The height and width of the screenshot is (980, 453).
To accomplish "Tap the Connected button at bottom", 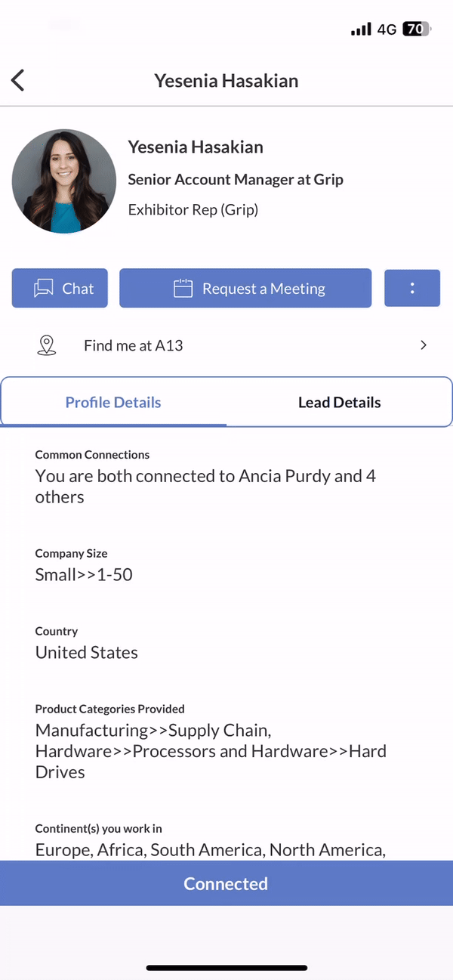I will tap(226, 883).
